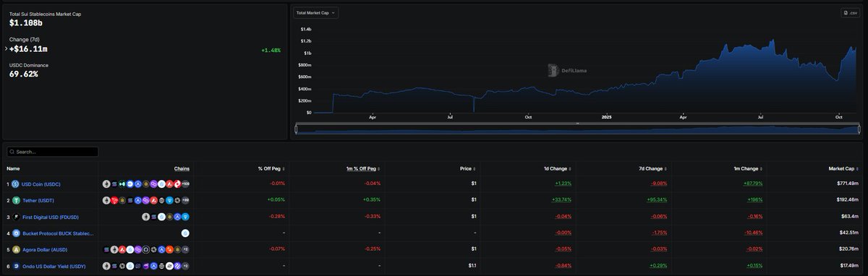Click the Tron chain icon in Tether row
868x276 pixels.
pos(114,200)
